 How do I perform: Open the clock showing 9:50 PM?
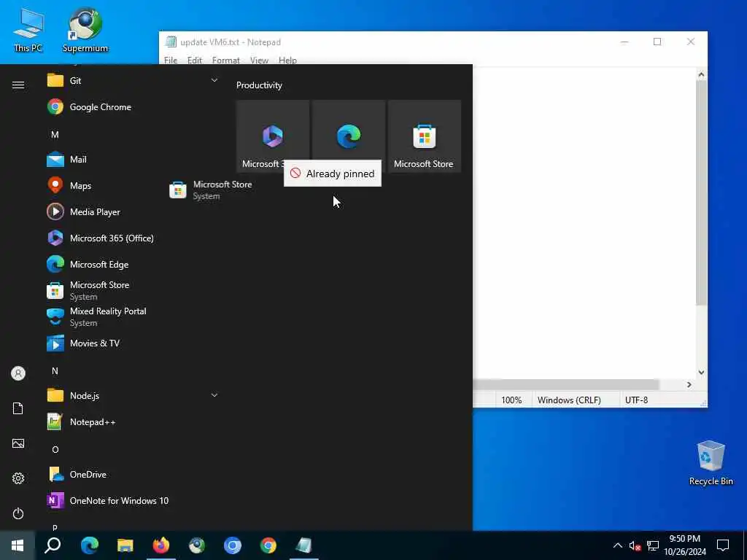684,545
